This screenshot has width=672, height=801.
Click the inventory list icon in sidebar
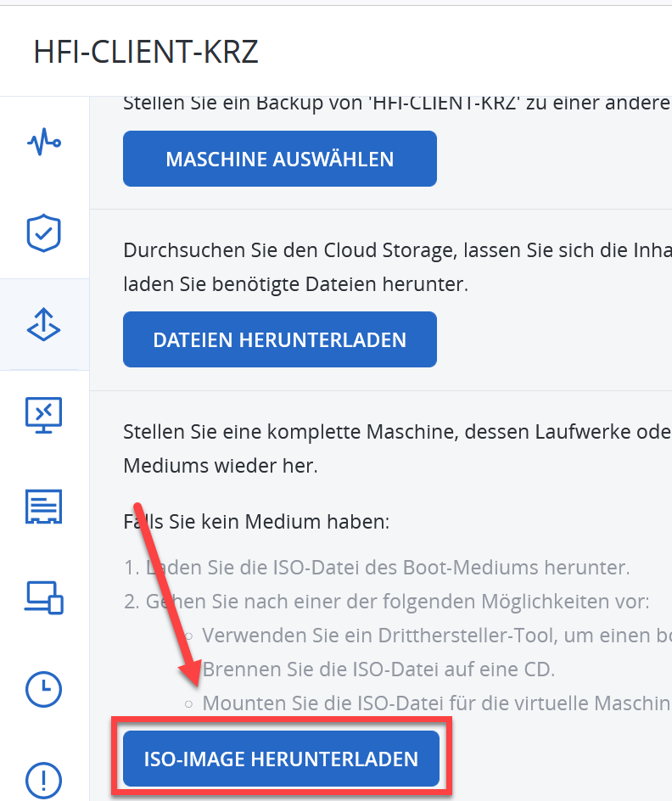(44, 507)
